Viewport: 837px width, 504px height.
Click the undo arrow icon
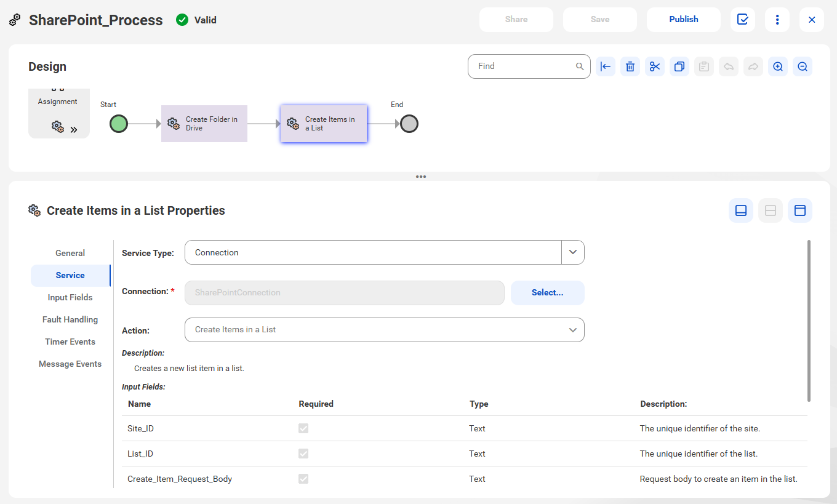[729, 66]
